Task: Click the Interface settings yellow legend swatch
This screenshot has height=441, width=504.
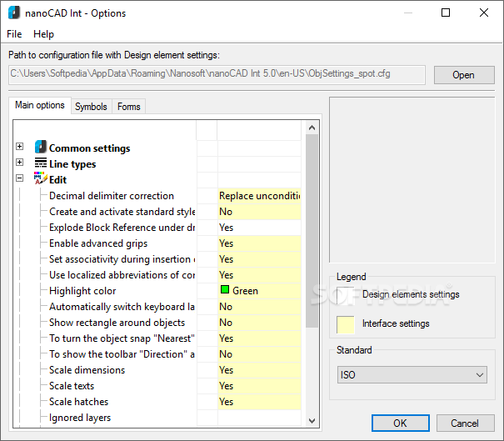Action: pyautogui.click(x=346, y=324)
